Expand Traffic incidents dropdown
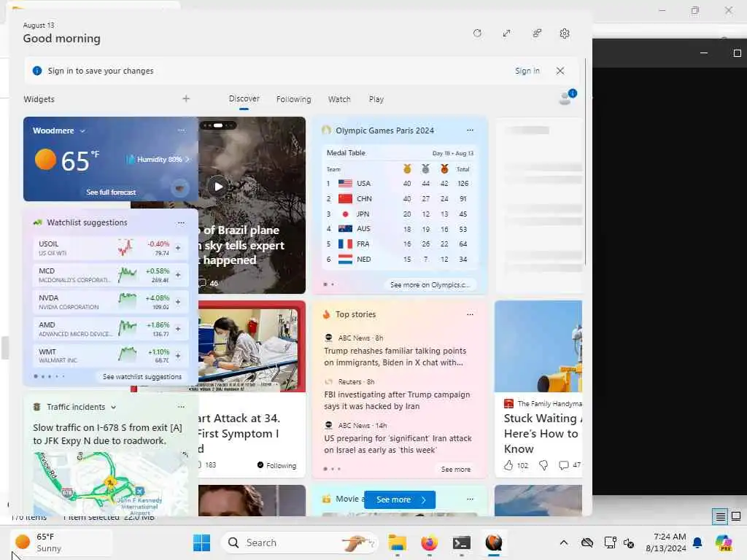The width and height of the screenshot is (747, 560). [x=113, y=407]
